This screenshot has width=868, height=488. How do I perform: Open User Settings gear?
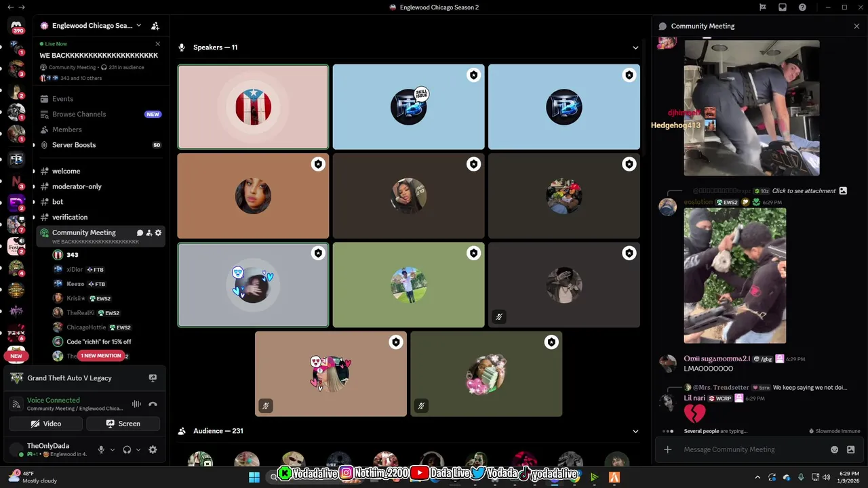pyautogui.click(x=153, y=449)
